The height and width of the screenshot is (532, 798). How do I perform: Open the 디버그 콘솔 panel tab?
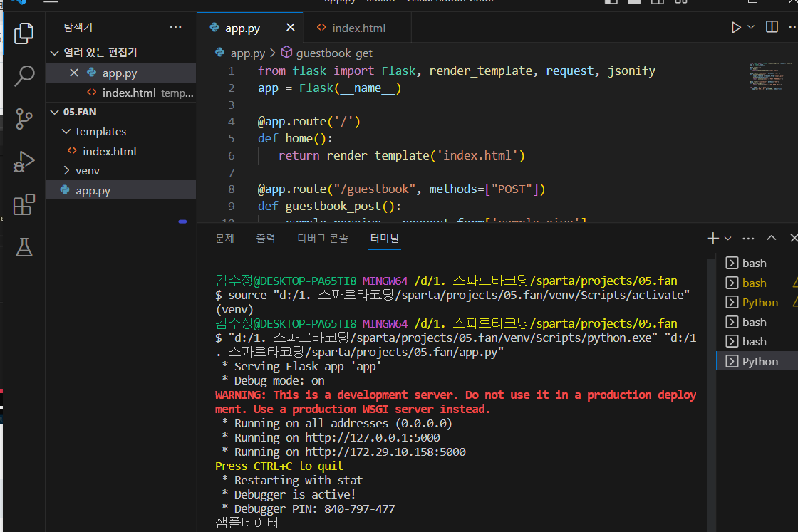tap(323, 238)
